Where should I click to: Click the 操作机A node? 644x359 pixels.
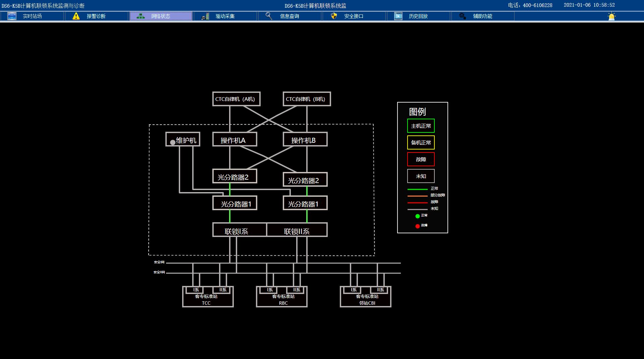click(235, 139)
